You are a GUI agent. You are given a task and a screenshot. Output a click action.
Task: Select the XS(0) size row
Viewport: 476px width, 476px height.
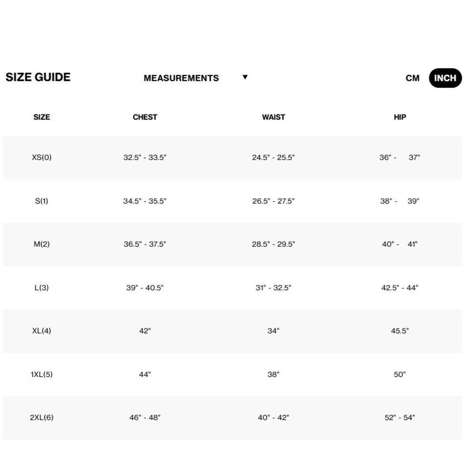pos(233,158)
